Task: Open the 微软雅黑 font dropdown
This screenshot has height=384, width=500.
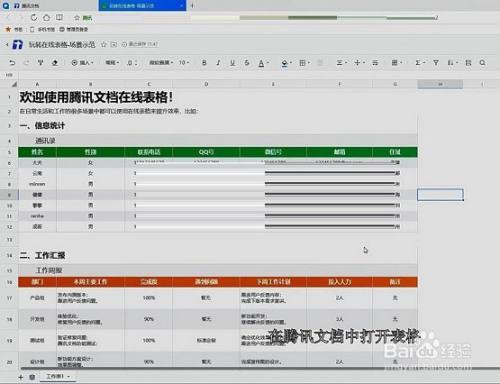Action: [161, 63]
